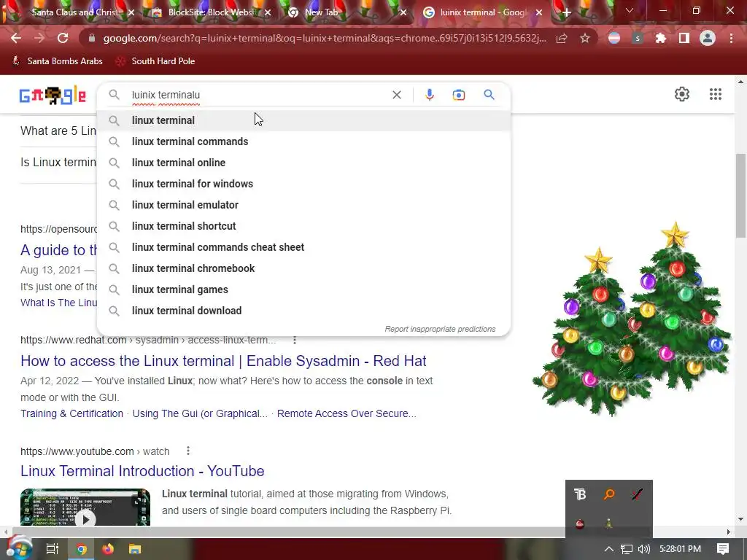Open network icon in system tray
The width and height of the screenshot is (747, 560).
(x=627, y=549)
